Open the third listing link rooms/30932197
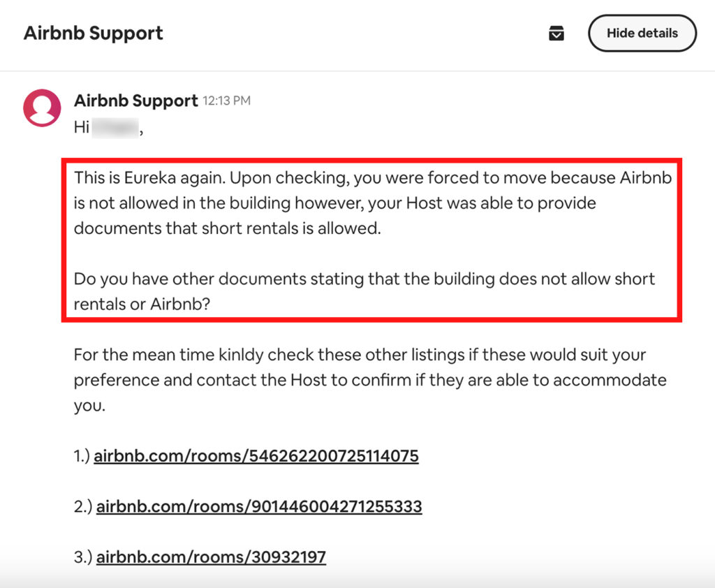Viewport: 715px width, 588px height. click(x=211, y=557)
